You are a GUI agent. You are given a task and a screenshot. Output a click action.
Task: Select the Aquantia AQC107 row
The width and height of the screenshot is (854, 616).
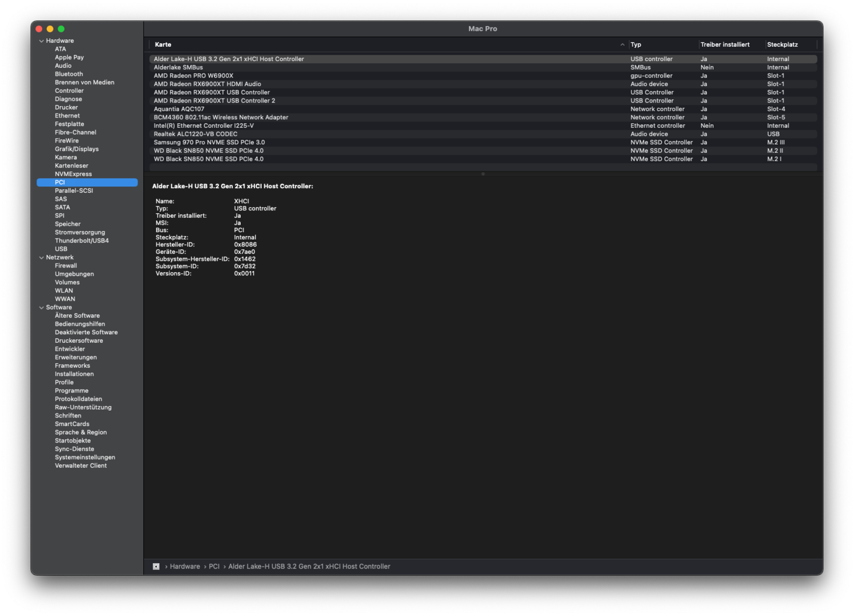coord(483,109)
